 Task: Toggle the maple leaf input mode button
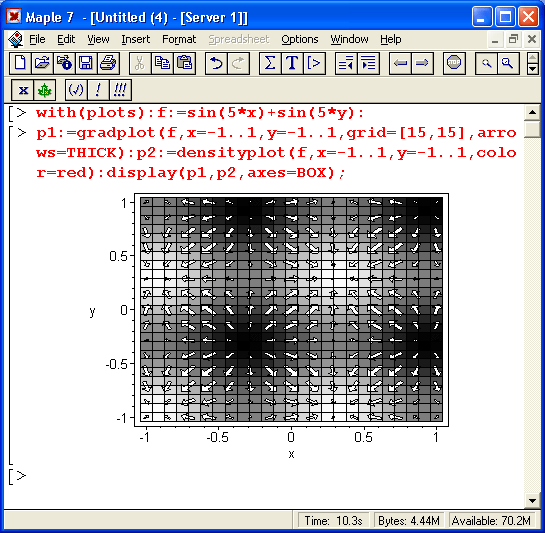coord(44,90)
